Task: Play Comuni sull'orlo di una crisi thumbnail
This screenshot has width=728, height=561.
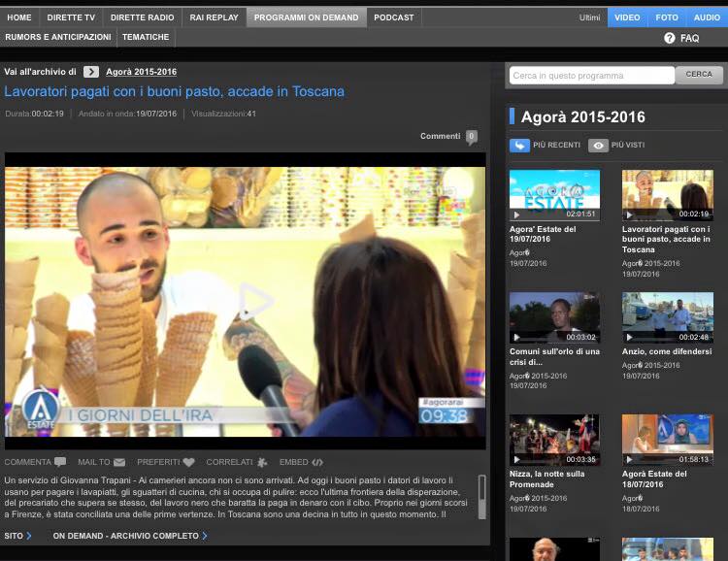Action: (x=554, y=317)
